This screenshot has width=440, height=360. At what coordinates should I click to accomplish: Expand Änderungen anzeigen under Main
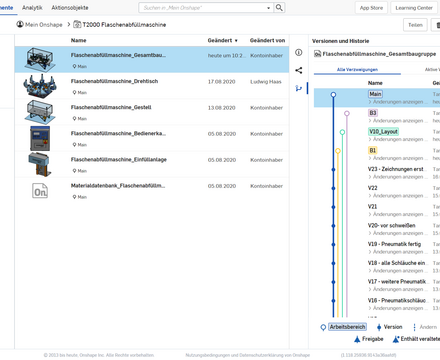click(398, 102)
